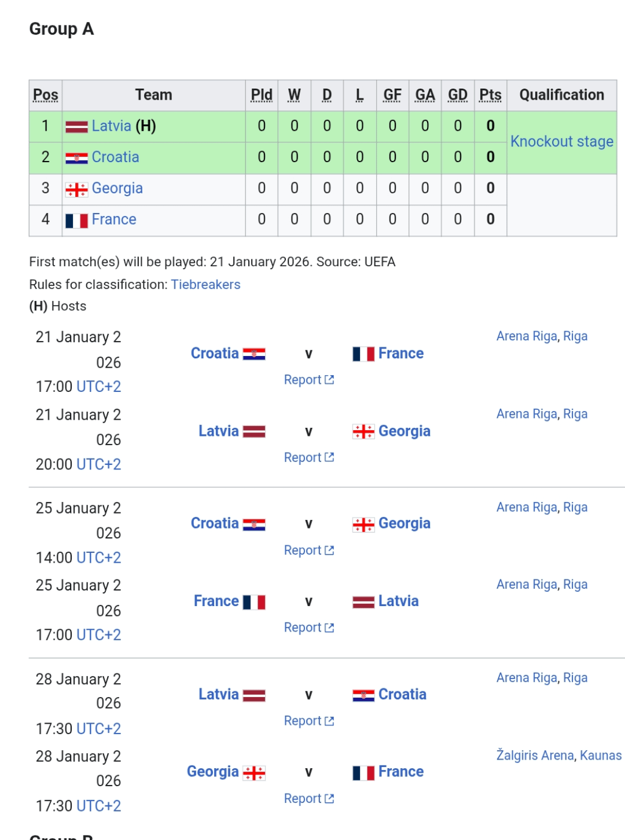The width and height of the screenshot is (625, 840).
Task: Click the Pts column header abbreviation
Action: pyautogui.click(x=490, y=95)
